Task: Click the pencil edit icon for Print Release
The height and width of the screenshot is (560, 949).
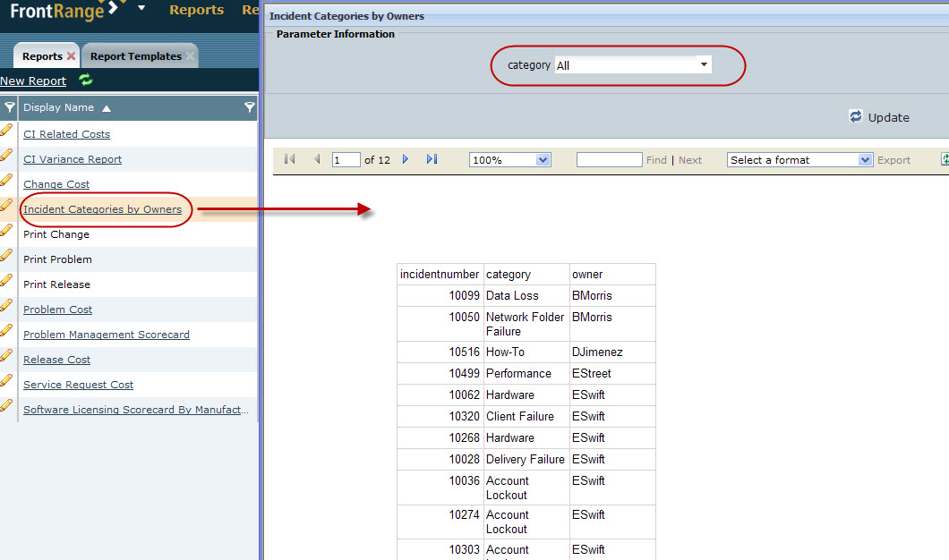Action: pyautogui.click(x=6, y=281)
